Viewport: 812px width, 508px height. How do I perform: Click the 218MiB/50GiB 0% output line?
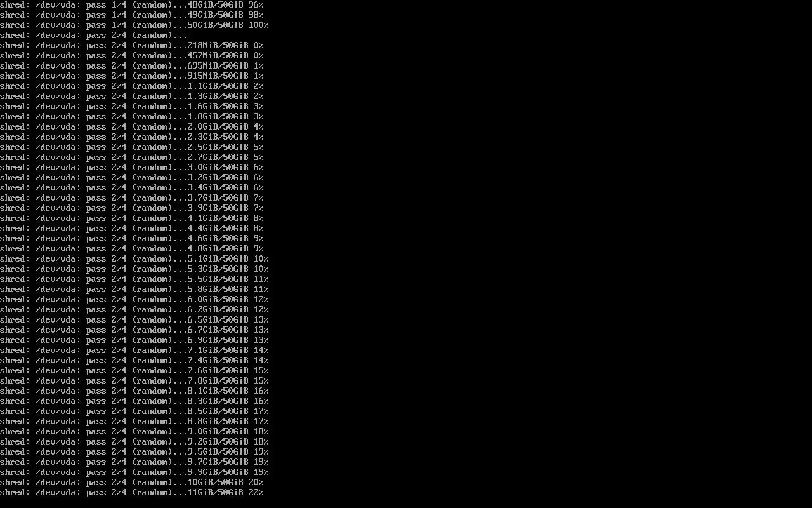(x=132, y=46)
